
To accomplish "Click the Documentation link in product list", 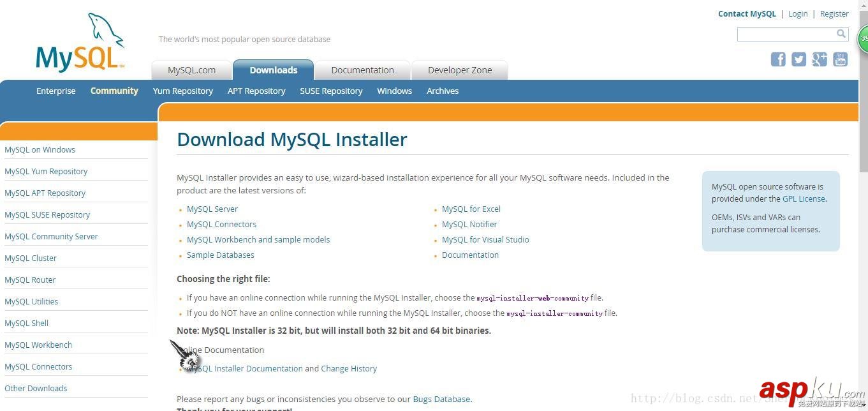I will [470, 255].
